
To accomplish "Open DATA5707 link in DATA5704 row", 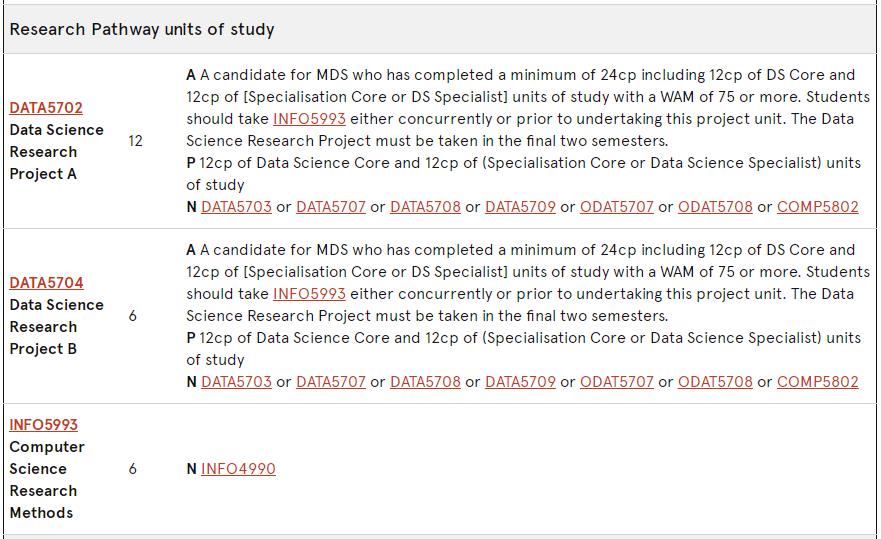I will point(331,381).
